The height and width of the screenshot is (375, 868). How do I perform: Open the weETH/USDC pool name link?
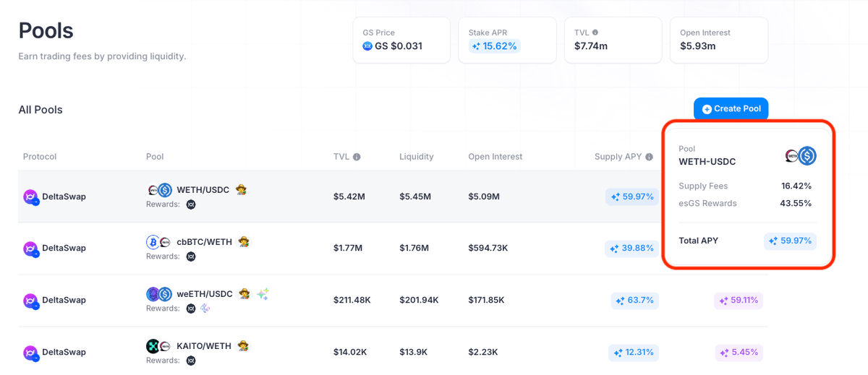[x=205, y=294]
